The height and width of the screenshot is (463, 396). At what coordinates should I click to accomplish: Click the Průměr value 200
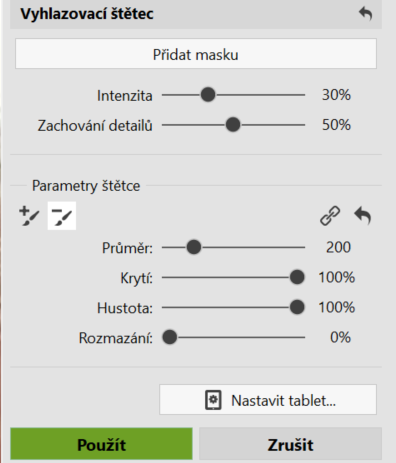coord(338,247)
